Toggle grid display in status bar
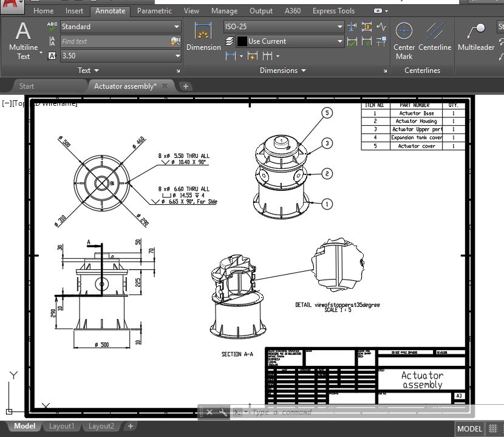 point(492,428)
